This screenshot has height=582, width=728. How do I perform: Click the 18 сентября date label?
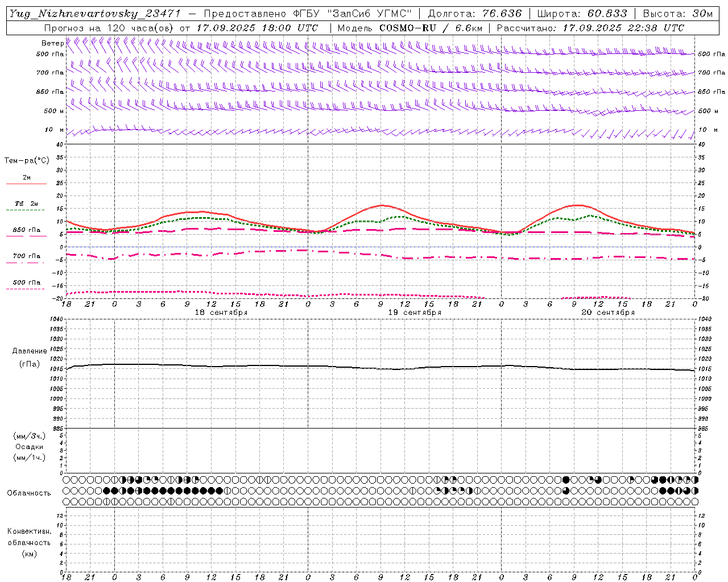[221, 313]
